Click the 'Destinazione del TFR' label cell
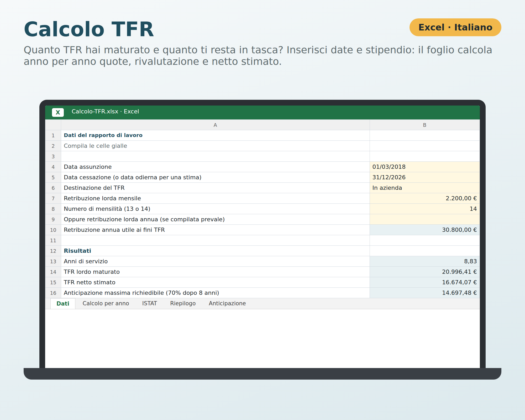 [x=215, y=188]
